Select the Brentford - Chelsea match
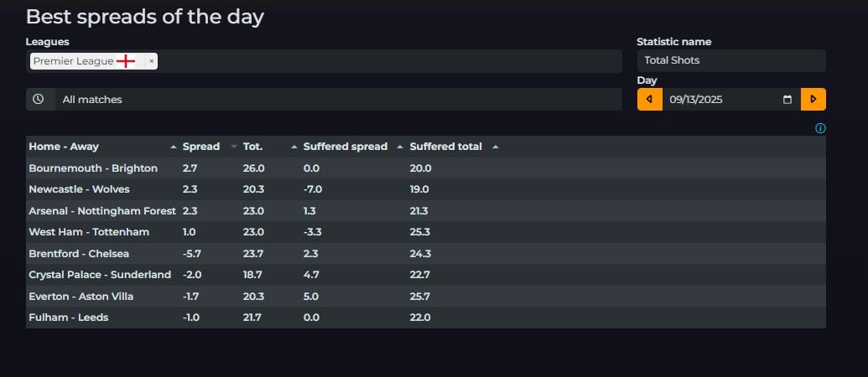868x377 pixels. (x=79, y=254)
